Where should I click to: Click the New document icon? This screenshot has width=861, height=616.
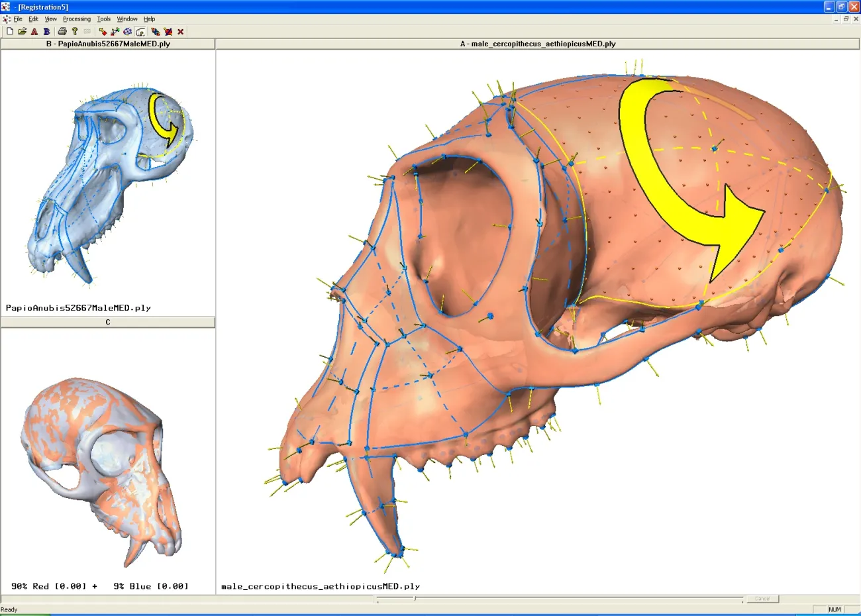click(10, 31)
